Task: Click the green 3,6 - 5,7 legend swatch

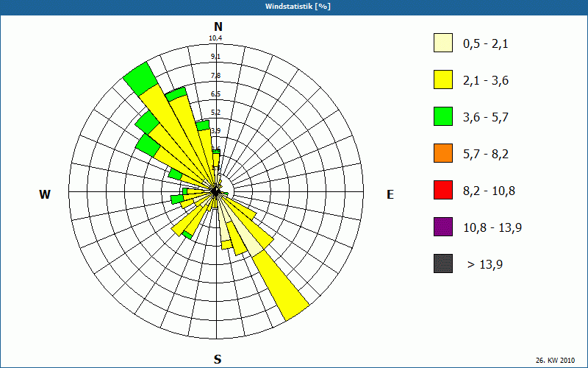Action: pos(443,116)
